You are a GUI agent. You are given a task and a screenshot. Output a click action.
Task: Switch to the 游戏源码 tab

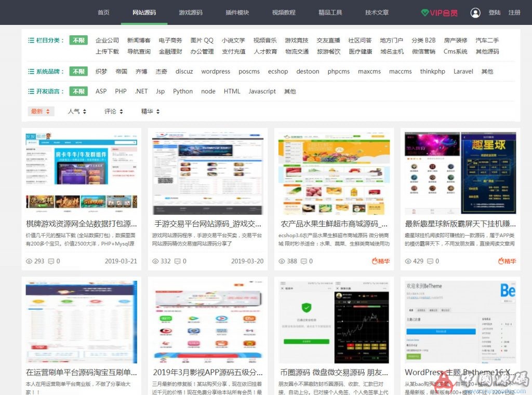point(191,13)
